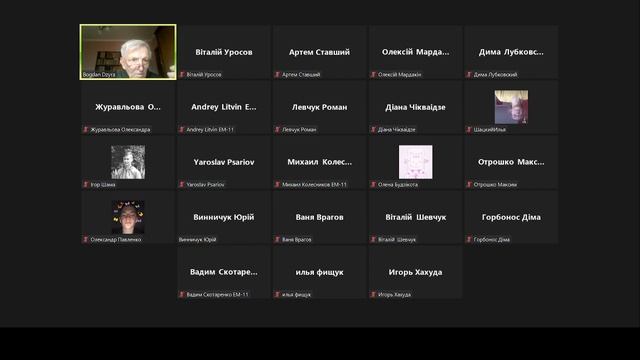
Task: Click muted mic icon beside Віталій Шевчук label
Action: pos(373,240)
